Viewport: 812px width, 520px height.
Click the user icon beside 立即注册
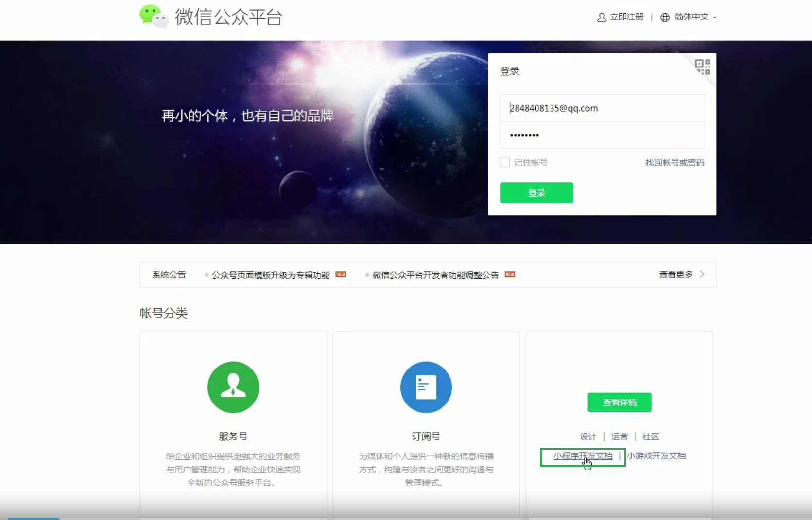click(x=602, y=17)
